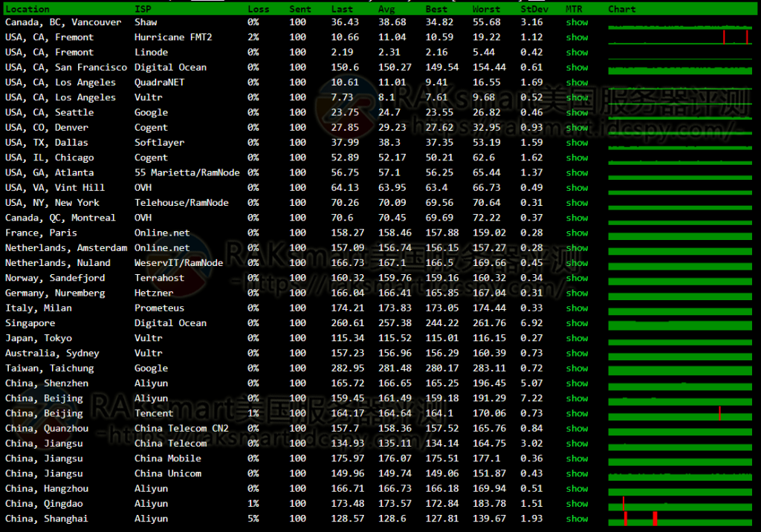Viewport: 761px width, 532px height.
Task: Click the Best column header
Action: click(436, 9)
